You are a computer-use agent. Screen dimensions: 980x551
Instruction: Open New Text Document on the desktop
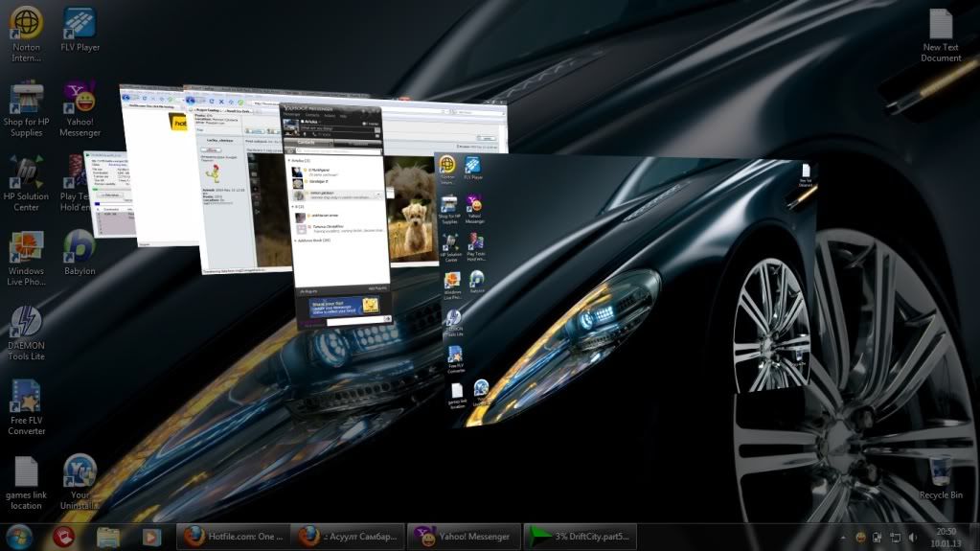click(940, 25)
